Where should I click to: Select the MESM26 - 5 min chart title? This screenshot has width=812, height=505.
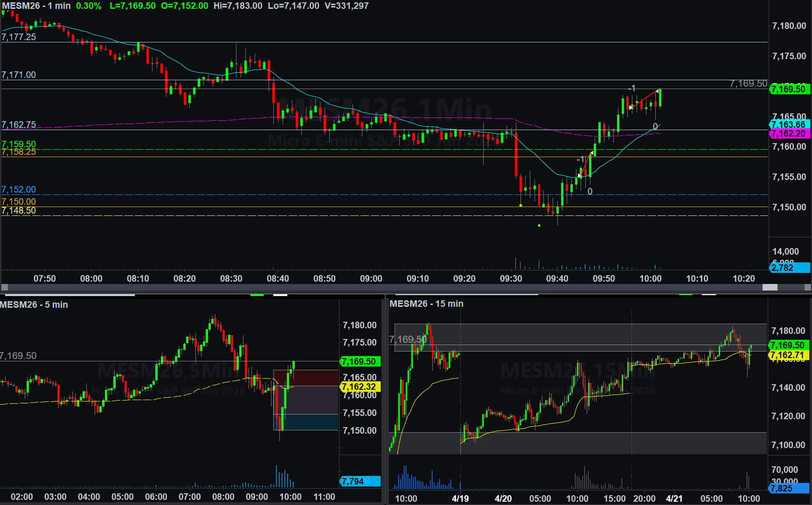[x=34, y=304]
